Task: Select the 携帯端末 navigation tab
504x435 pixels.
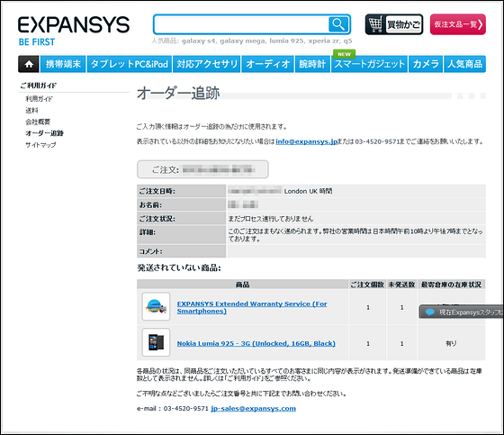Action: click(x=63, y=64)
